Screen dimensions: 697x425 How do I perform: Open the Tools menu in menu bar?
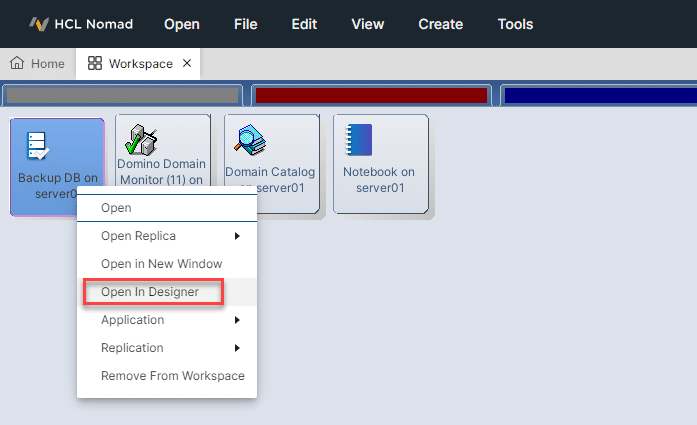point(515,24)
